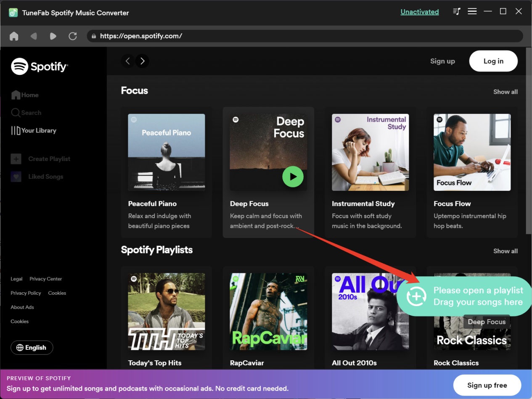Image resolution: width=532 pixels, height=399 pixels.
Task: Click the 'PREVIEW OF SPOTIFY' banner text
Action: [x=39, y=378]
